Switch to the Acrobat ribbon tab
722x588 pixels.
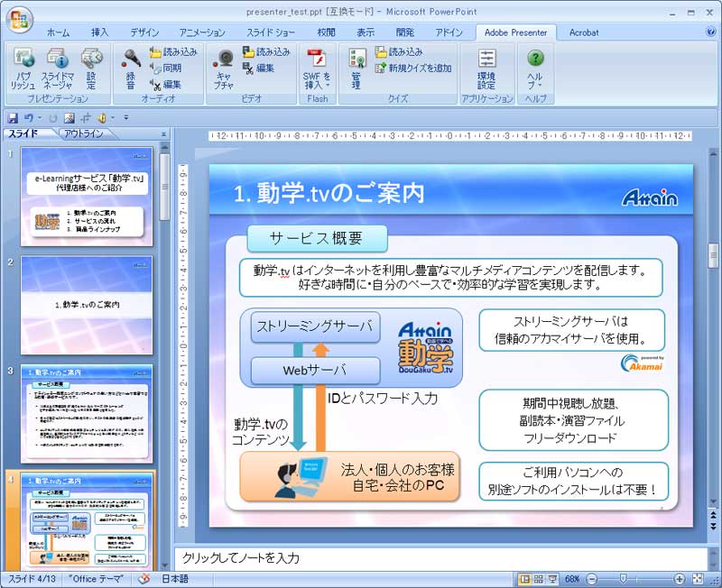pos(583,32)
